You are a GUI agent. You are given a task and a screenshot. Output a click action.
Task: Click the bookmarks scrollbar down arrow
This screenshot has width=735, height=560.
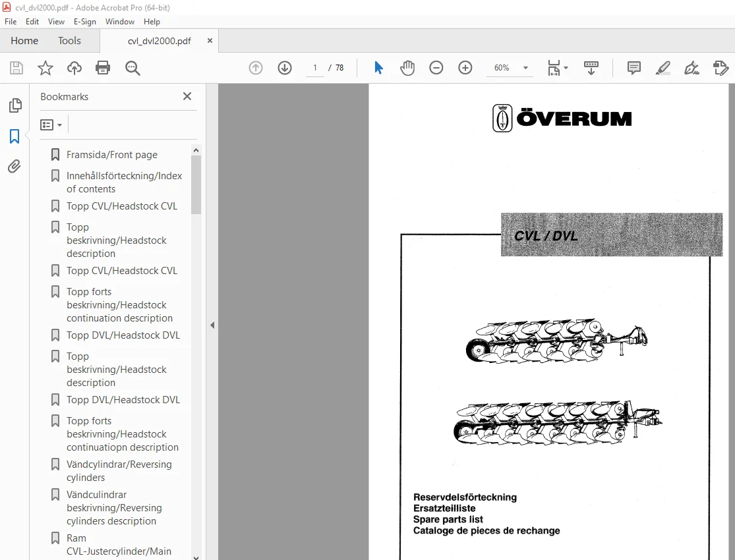pyautogui.click(x=196, y=557)
